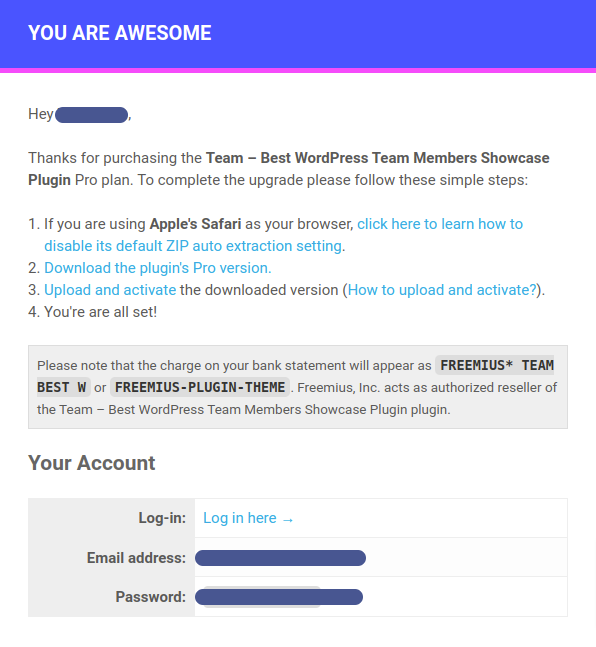Screen dimensions: 596x647
Task: Click the bold Apple's Safari text
Action: [195, 224]
